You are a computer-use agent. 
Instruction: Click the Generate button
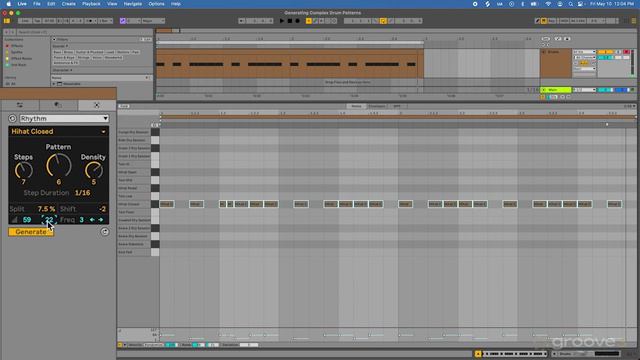pos(31,232)
